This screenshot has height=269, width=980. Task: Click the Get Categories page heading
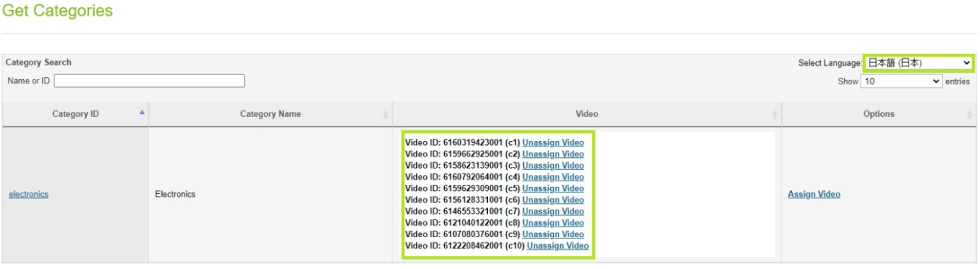[x=57, y=11]
